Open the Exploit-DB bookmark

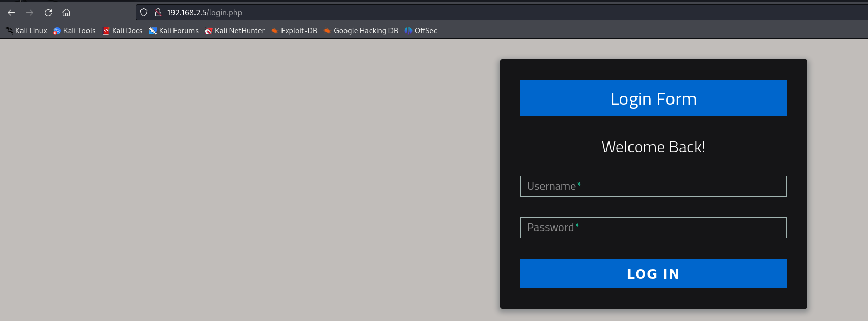294,31
